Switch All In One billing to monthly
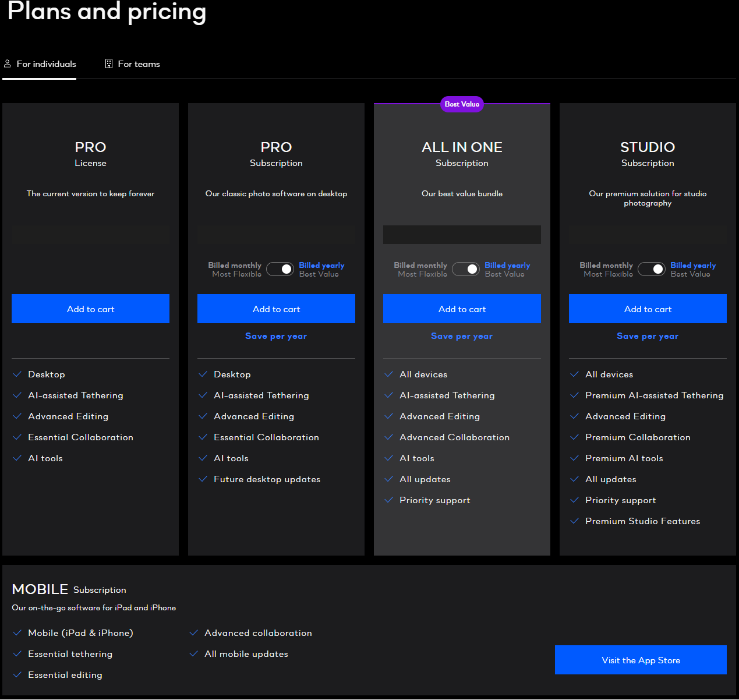This screenshot has width=739, height=700. [x=465, y=269]
